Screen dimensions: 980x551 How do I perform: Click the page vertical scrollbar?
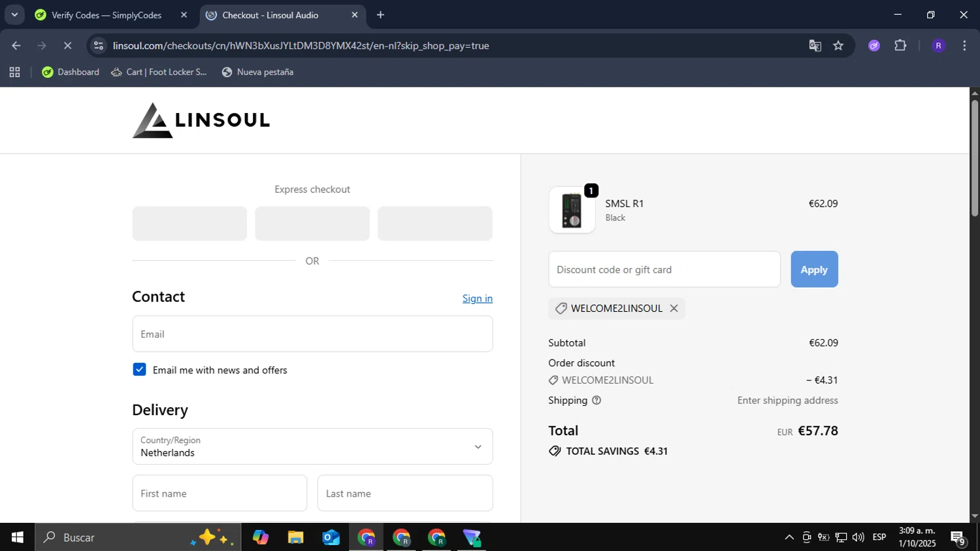pos(974,157)
